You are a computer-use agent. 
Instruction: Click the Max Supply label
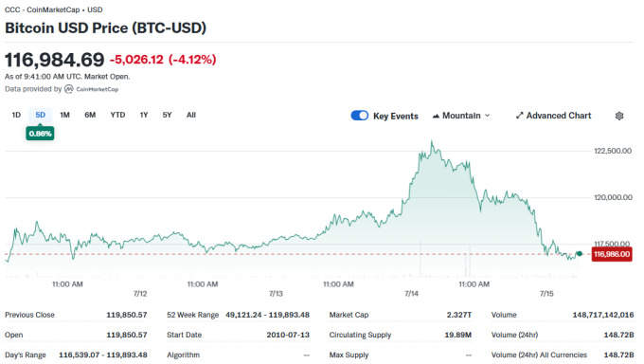click(x=349, y=355)
